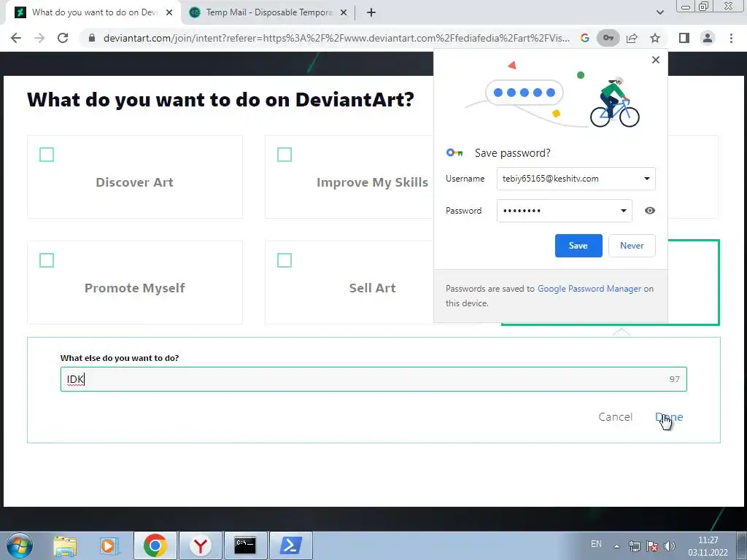
Task: Click the network tray icon
Action: [x=634, y=545]
